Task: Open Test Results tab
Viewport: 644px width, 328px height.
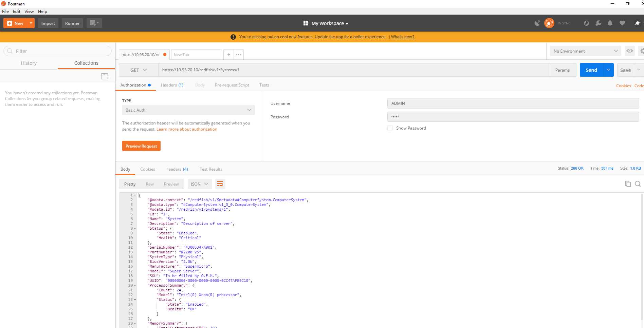Action: (211, 169)
